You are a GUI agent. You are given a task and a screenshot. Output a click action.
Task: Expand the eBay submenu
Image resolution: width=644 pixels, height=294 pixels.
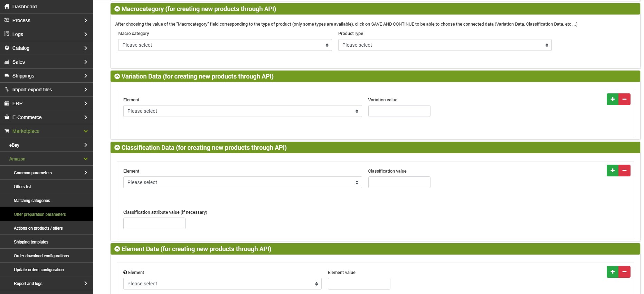pyautogui.click(x=47, y=145)
